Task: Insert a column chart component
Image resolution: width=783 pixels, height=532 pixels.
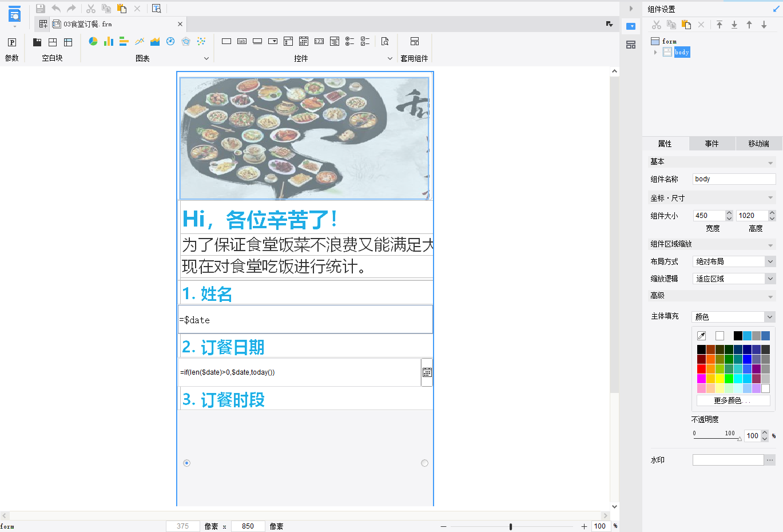Action: coord(109,41)
